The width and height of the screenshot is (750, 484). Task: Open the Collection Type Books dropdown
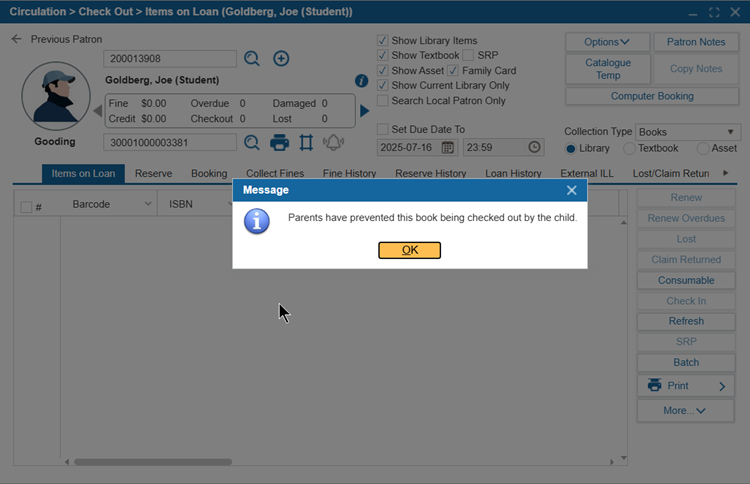(x=687, y=132)
